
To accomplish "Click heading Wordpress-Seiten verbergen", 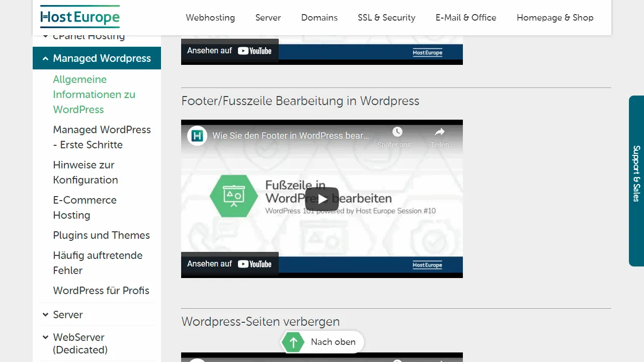I will [261, 322].
